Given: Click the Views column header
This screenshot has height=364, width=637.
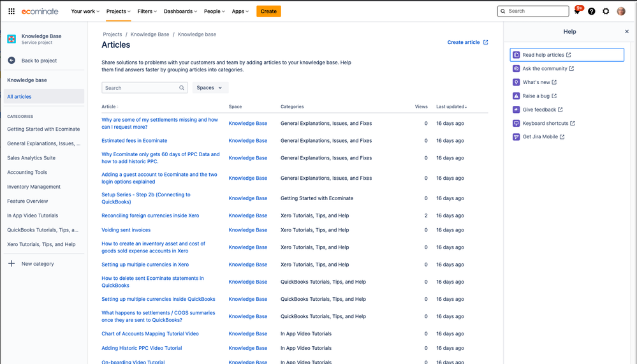Looking at the screenshot, I should point(421,107).
